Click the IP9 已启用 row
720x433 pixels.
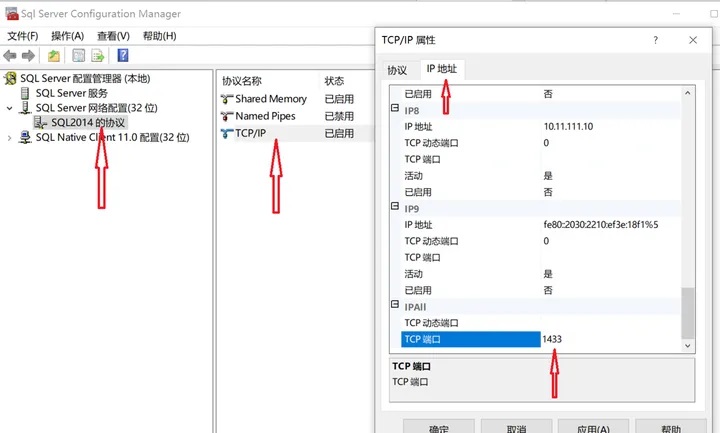pos(540,290)
